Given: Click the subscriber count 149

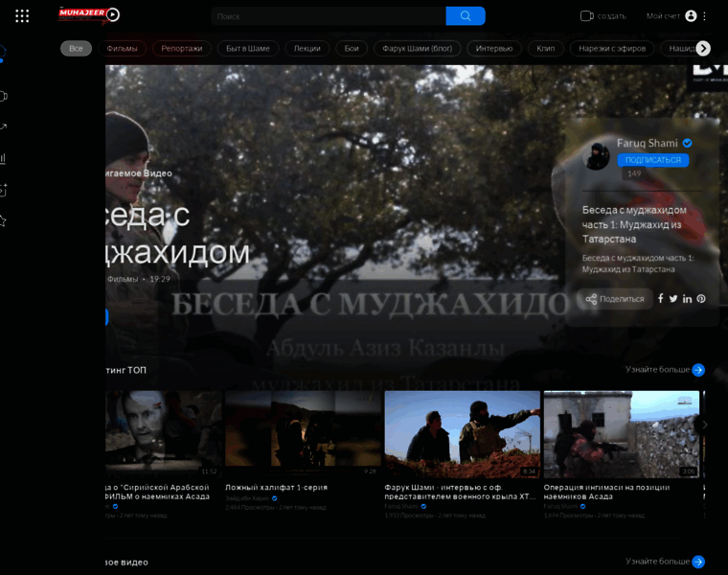Looking at the screenshot, I should (634, 173).
